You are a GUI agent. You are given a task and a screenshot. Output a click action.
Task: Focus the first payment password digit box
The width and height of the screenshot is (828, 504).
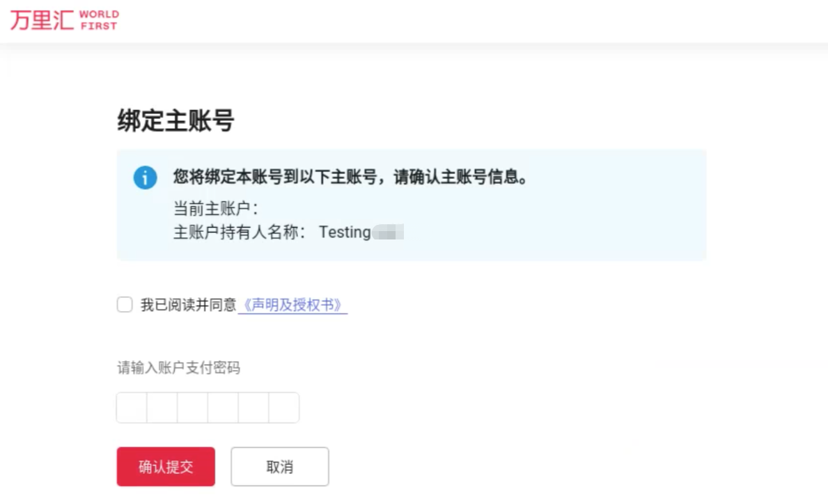[x=132, y=408]
